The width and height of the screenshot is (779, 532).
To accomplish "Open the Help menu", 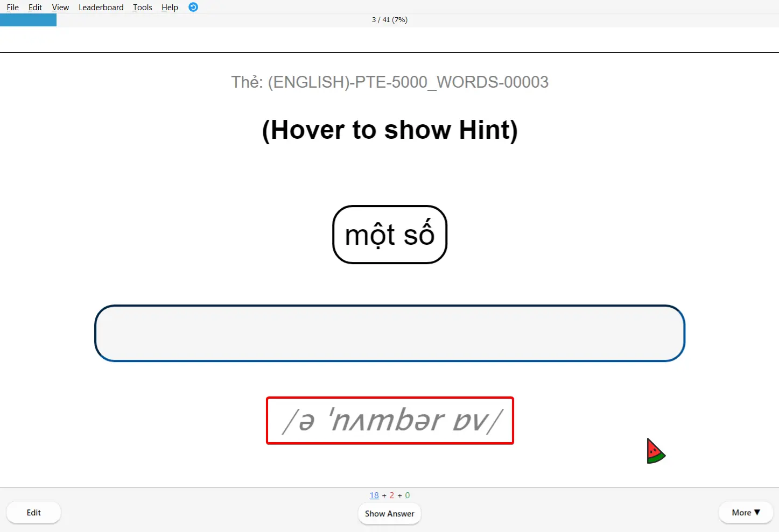I will point(169,7).
